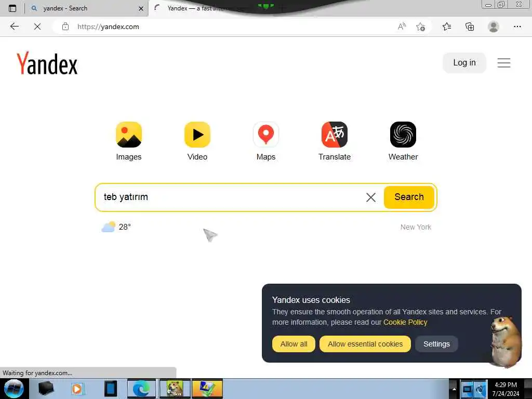
Task: Open the hamburger menu next to Log in
Action: pyautogui.click(x=504, y=63)
